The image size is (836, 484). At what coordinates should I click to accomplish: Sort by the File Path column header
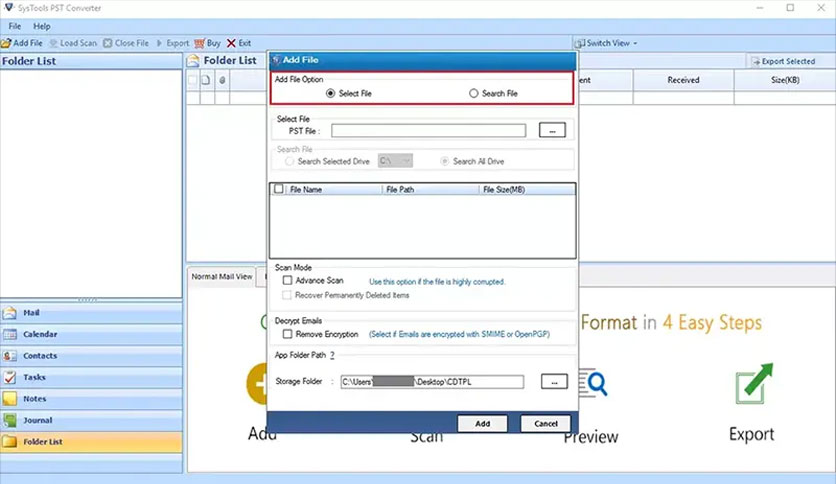tap(430, 189)
